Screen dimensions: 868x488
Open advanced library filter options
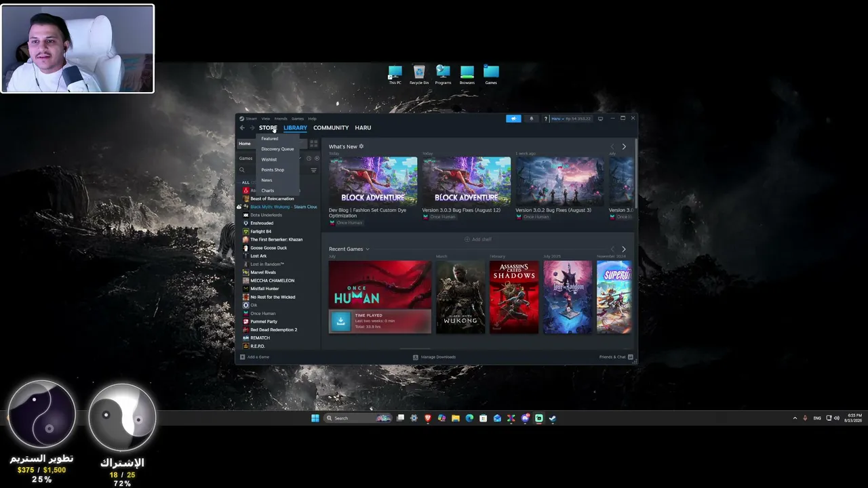tap(313, 170)
